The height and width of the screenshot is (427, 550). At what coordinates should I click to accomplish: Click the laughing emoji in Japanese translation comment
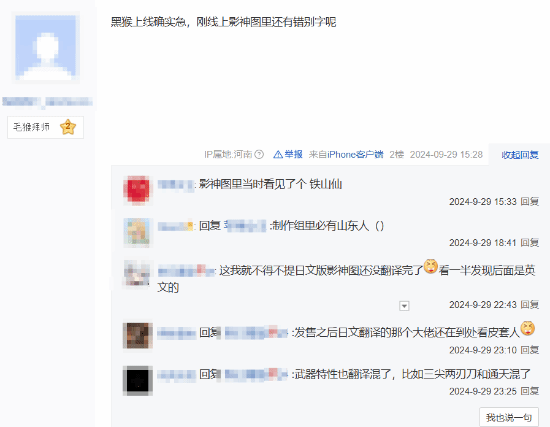pyautogui.click(x=431, y=266)
